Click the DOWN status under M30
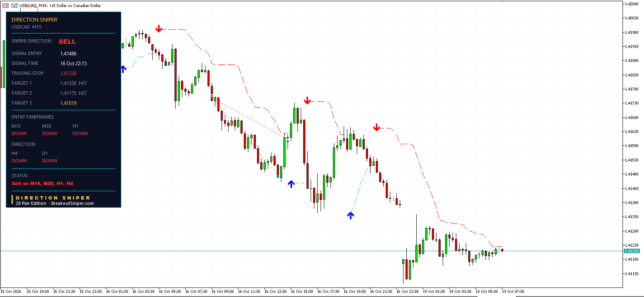 coord(50,133)
